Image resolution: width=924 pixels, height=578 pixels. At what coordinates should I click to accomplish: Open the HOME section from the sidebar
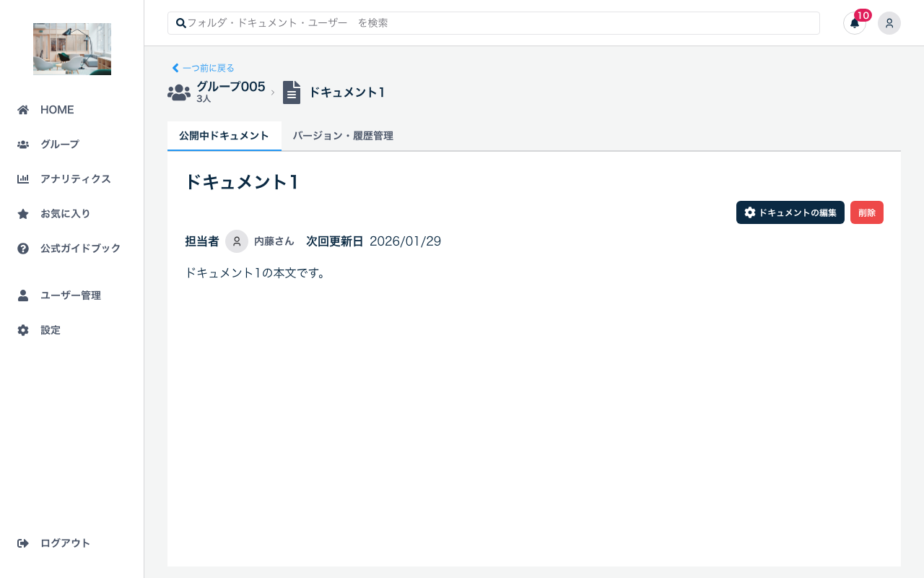(x=56, y=110)
